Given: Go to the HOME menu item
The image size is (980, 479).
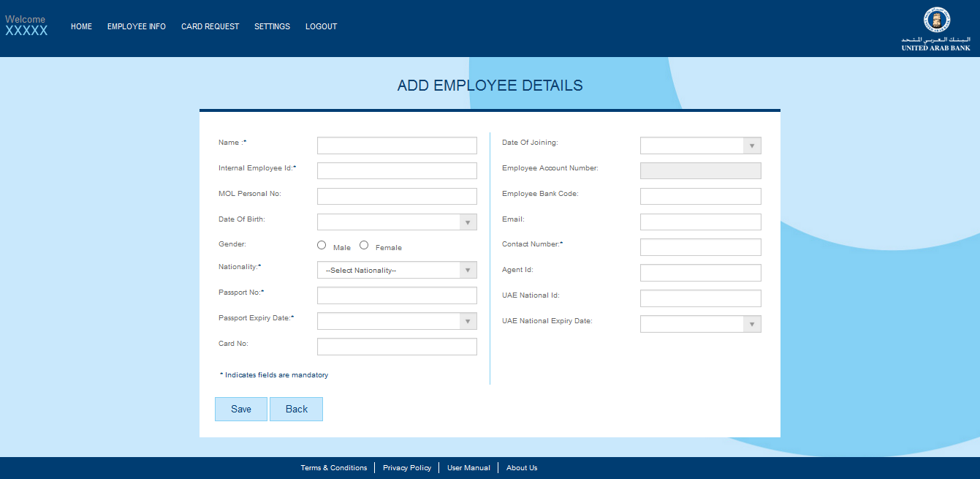Looking at the screenshot, I should [81, 26].
